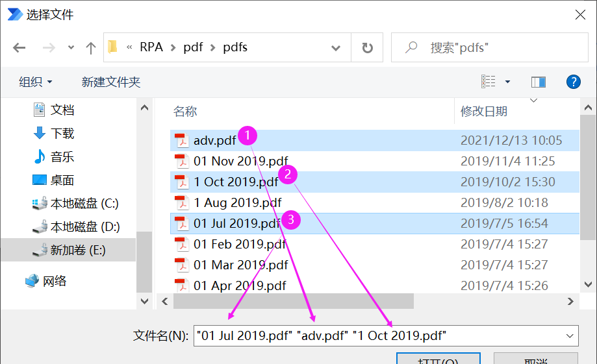Select file 01 Jul 2019.pdf

(x=375, y=223)
